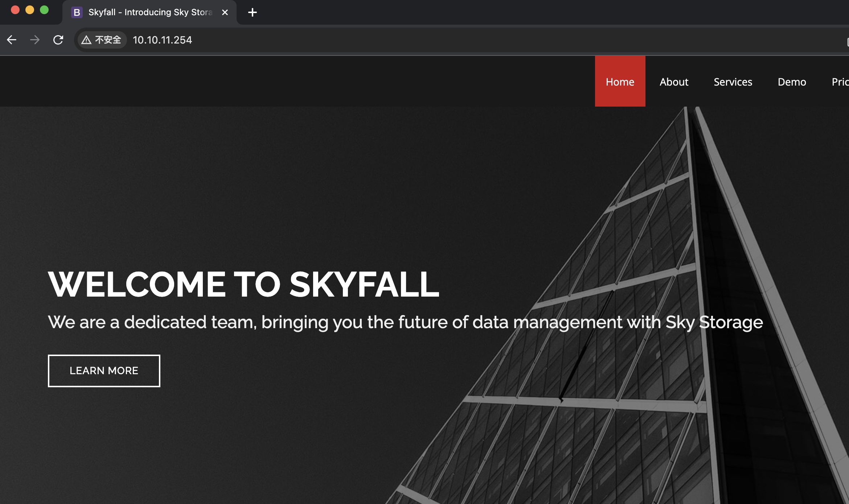Click the red close window button
849x504 pixels.
tap(15, 10)
